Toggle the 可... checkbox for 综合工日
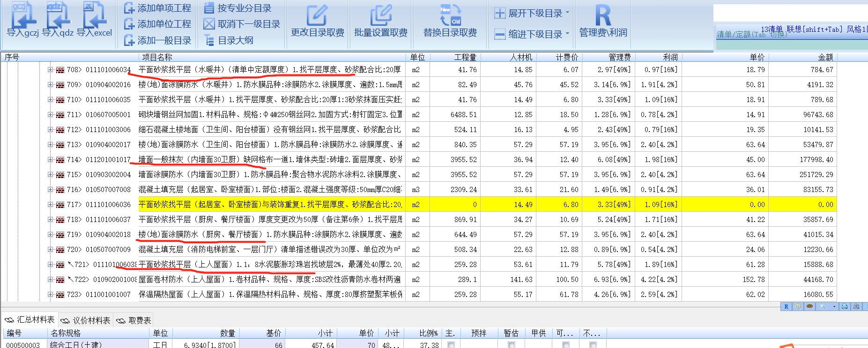The image size is (868, 348). coord(566,345)
